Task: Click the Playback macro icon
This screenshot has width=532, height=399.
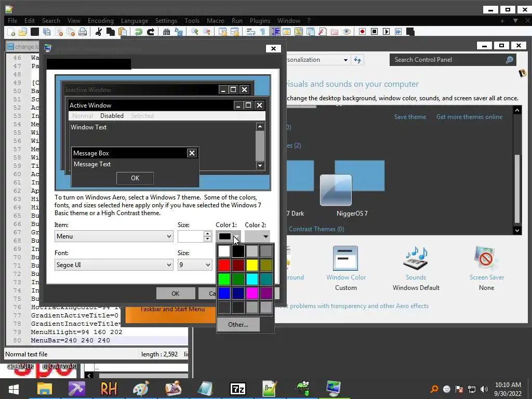Action: [386, 32]
